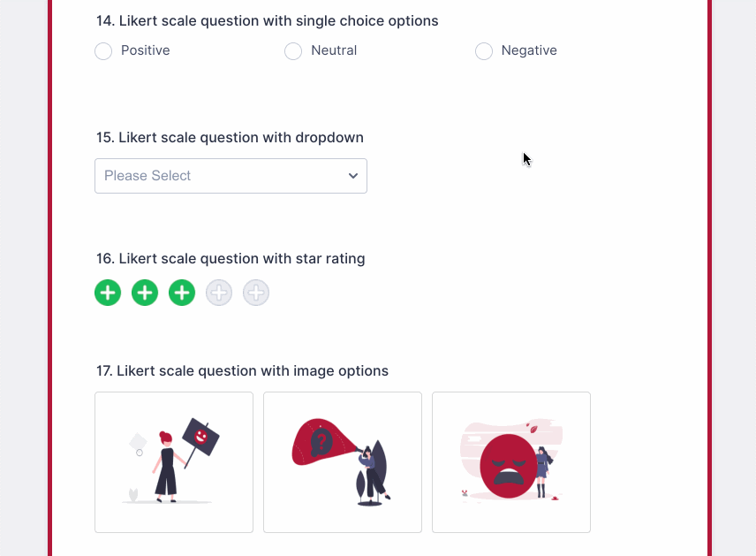Set rating to the fourth plus icon
Screen dimensions: 756x556
(x=219, y=293)
